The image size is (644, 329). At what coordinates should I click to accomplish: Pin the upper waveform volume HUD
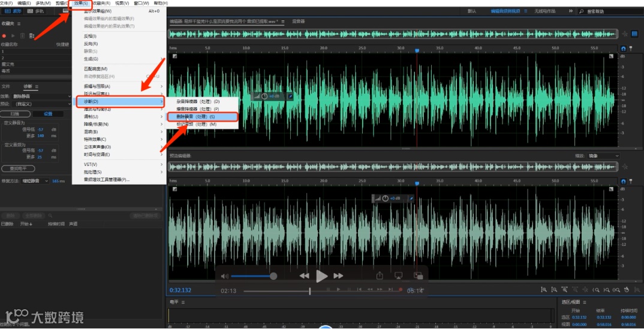pyautogui.click(x=291, y=96)
